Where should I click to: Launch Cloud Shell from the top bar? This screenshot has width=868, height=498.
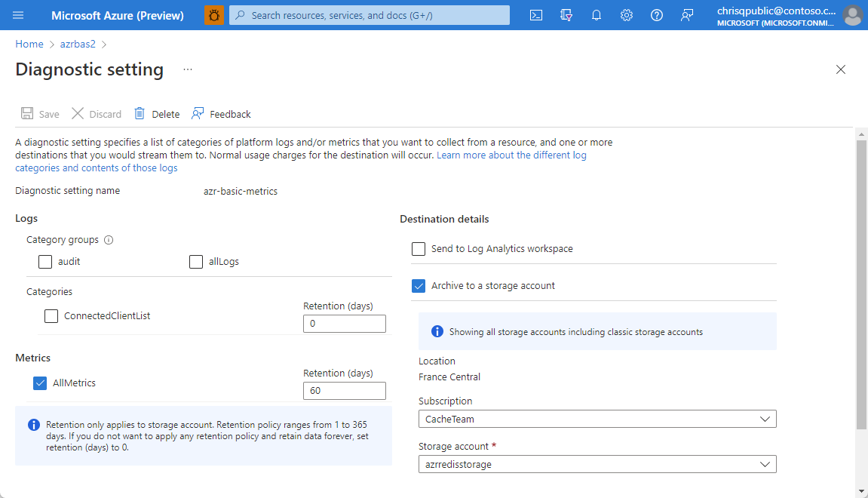coord(536,15)
